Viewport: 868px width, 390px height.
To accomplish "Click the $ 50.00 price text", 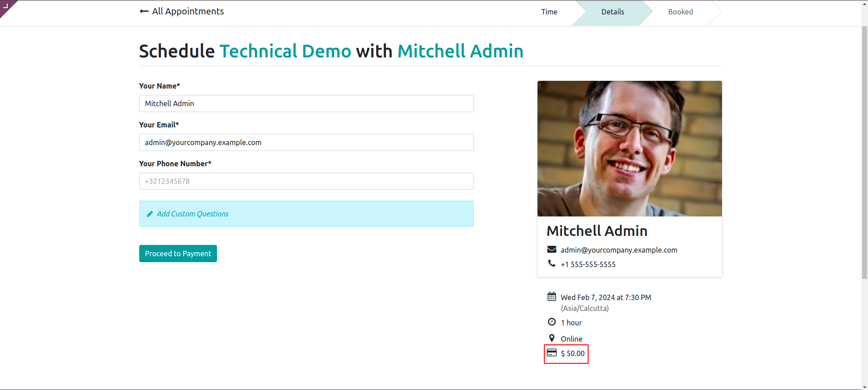I will tap(572, 353).
